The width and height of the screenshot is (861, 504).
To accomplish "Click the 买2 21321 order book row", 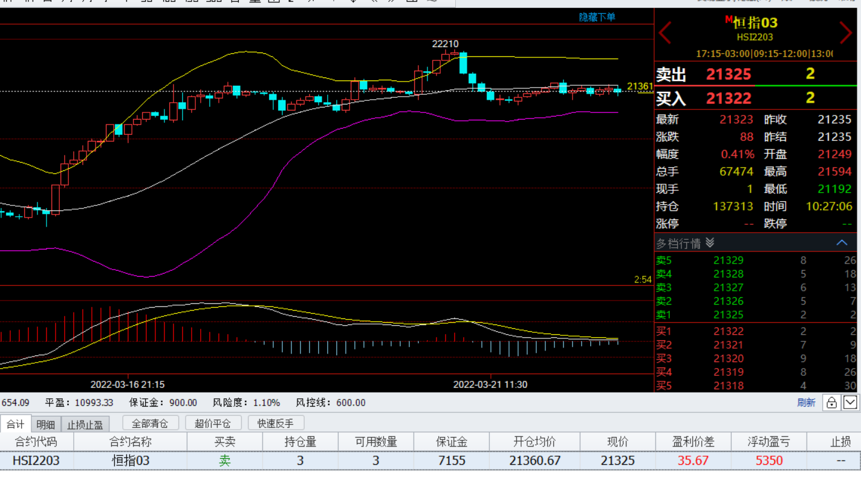I will (756, 345).
